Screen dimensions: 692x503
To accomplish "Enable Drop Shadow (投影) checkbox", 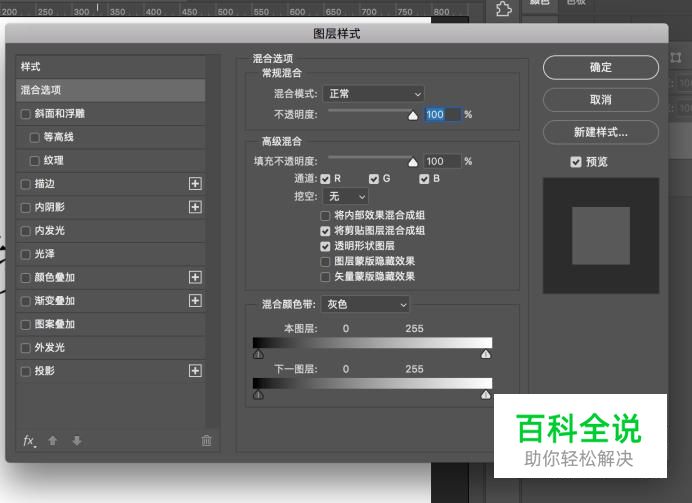I will [x=26, y=371].
